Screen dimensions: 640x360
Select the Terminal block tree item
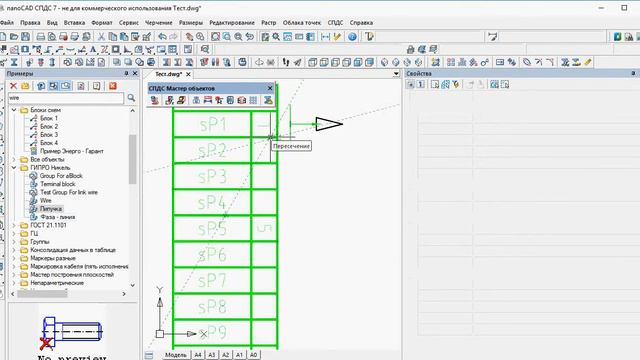tap(57, 184)
